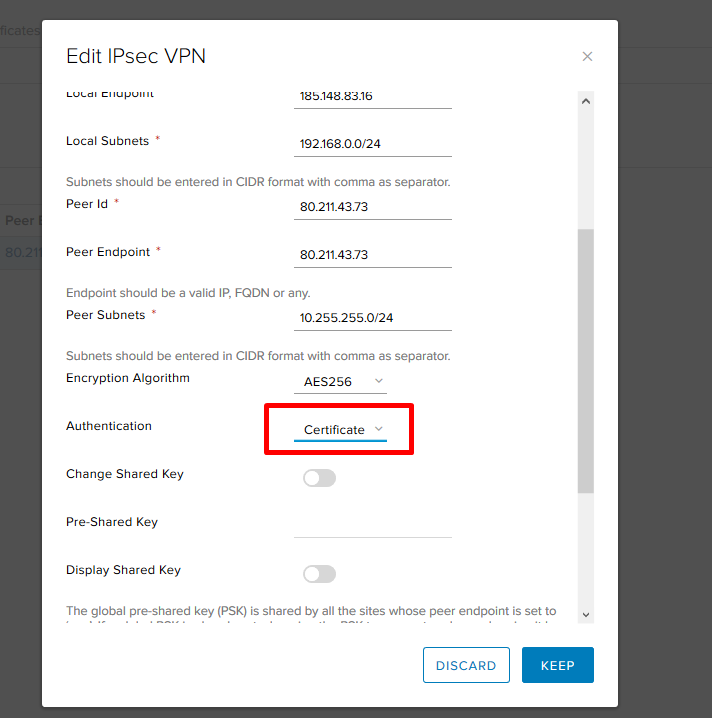Toggle the Change Shared Key switch
712x718 pixels.
(320, 478)
